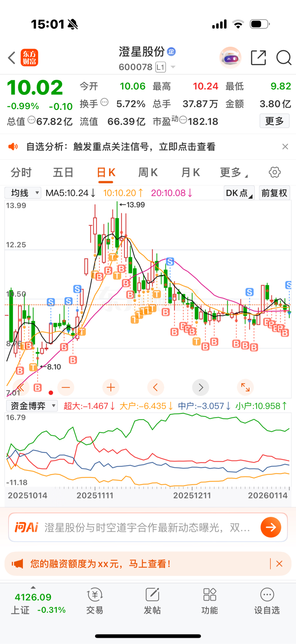Toggle the 前复权 adjustment button
Screen dimensions: 296x644
(x=274, y=193)
